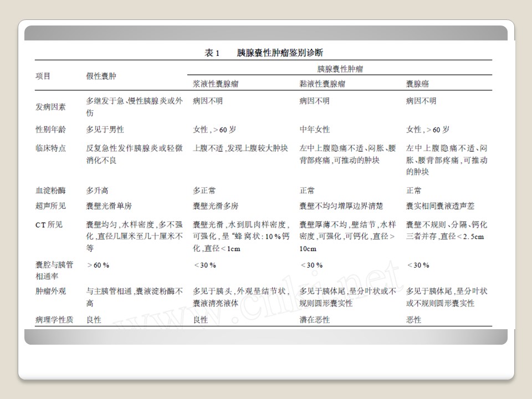Select the cell '上腹不适,发现上腹较大肿块'

[x=241, y=148]
